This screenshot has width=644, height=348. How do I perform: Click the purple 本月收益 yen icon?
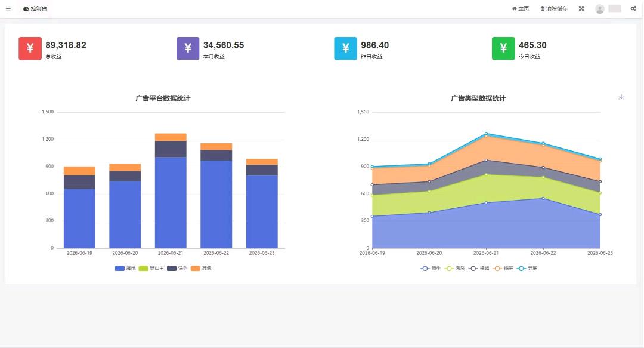tap(188, 48)
